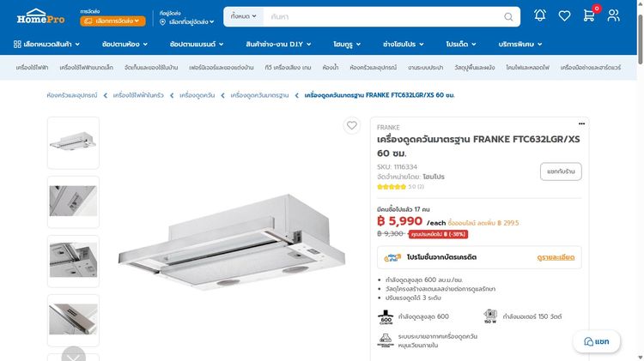Expand the orange delivery method dropdown
This screenshot has width=644, height=361.
tap(112, 21)
